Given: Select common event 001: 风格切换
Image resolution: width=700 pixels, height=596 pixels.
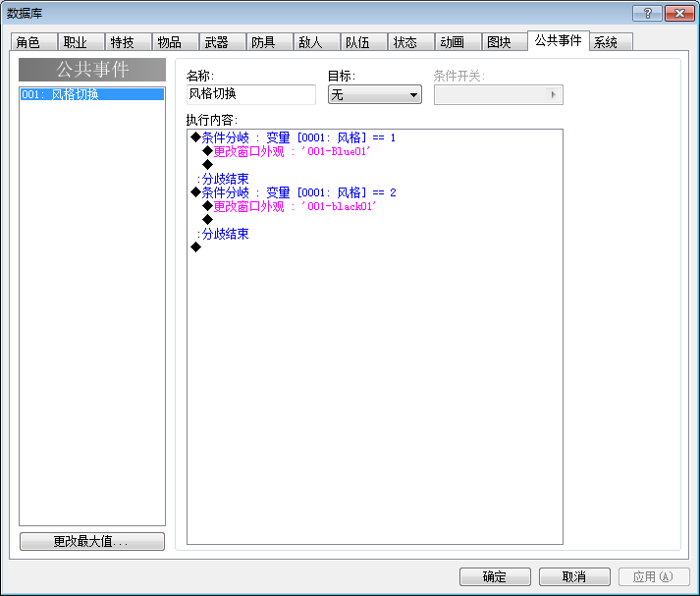Looking at the screenshot, I should coord(92,94).
